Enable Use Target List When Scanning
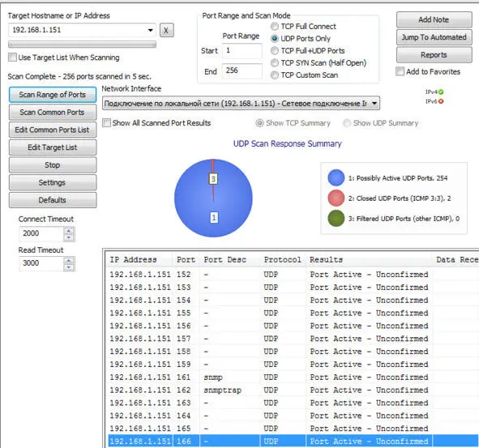 pos(12,57)
